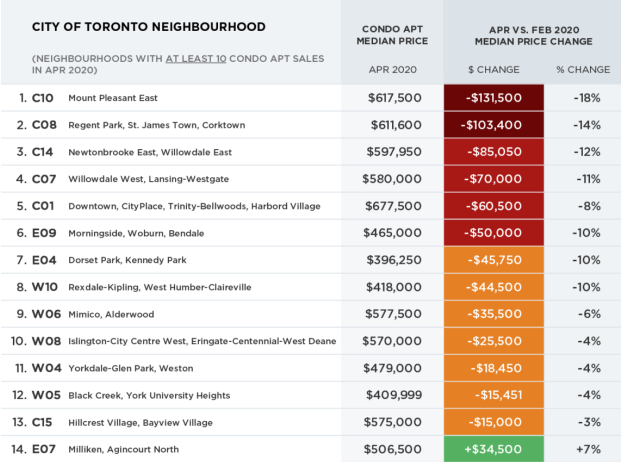Select the green +$34,500 cell
The height and width of the screenshot is (462, 621).
pos(493,449)
